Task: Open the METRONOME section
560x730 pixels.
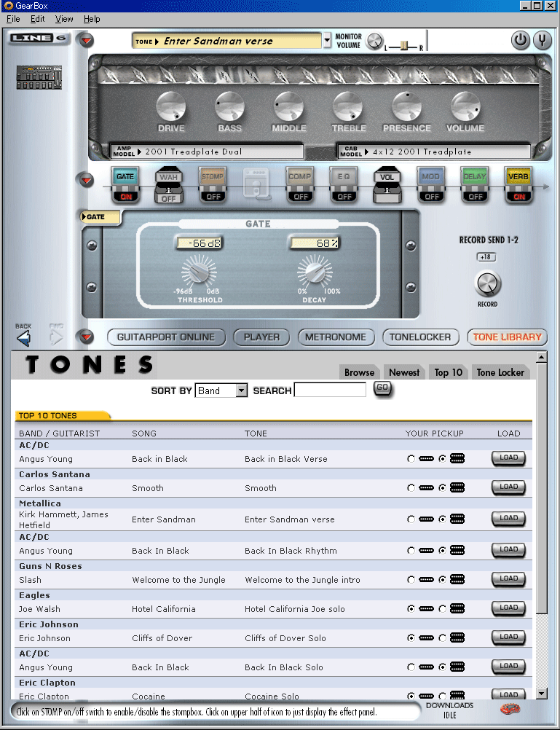Action: [x=336, y=337]
